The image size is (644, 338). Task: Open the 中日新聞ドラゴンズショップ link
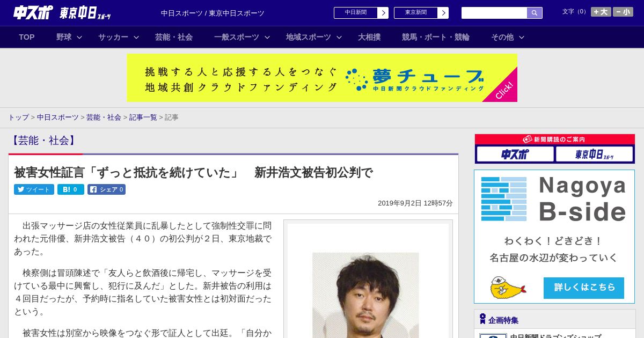(555, 336)
